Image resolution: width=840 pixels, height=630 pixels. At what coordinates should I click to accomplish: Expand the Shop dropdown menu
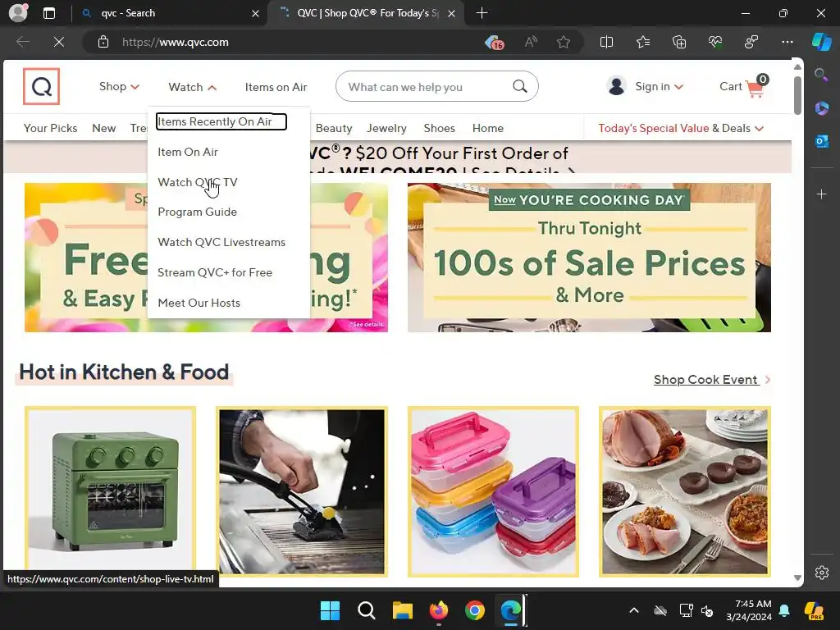click(x=119, y=86)
